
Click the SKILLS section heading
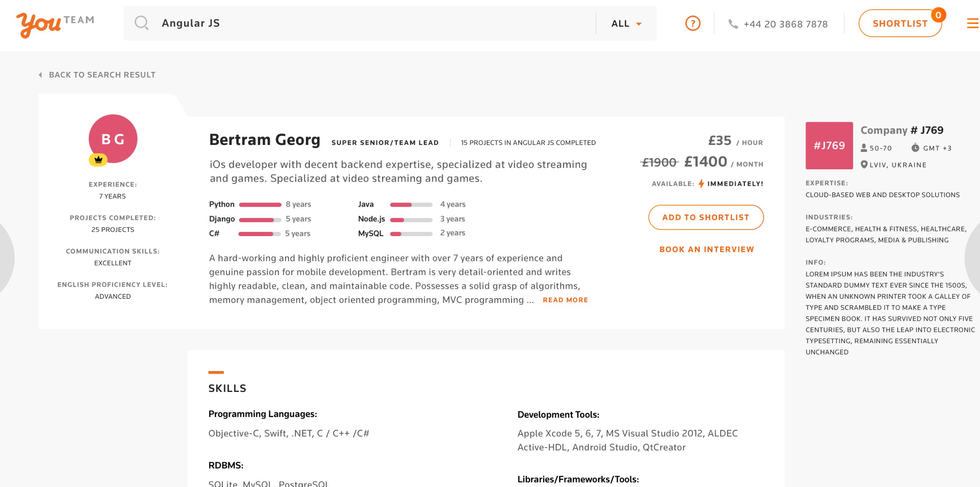pos(227,388)
